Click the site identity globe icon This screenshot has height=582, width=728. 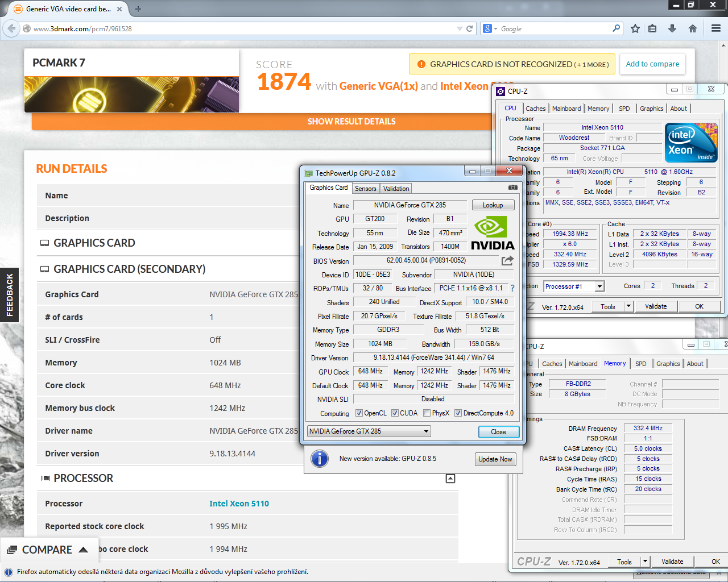(x=27, y=28)
